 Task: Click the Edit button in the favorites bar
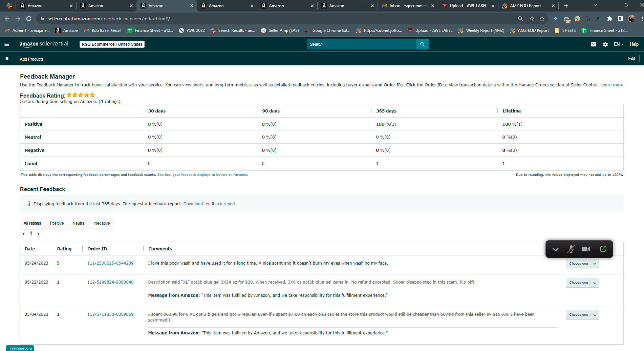tap(631, 59)
